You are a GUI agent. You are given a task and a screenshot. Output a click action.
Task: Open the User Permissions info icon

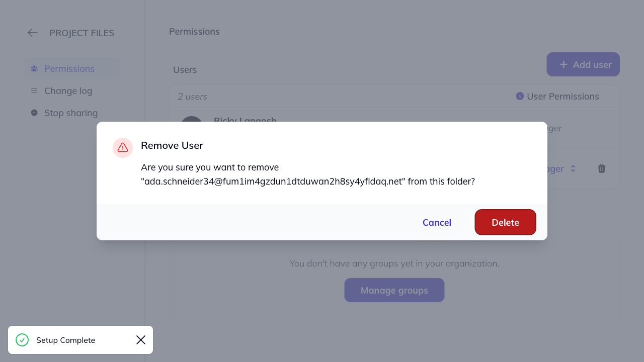point(519,96)
